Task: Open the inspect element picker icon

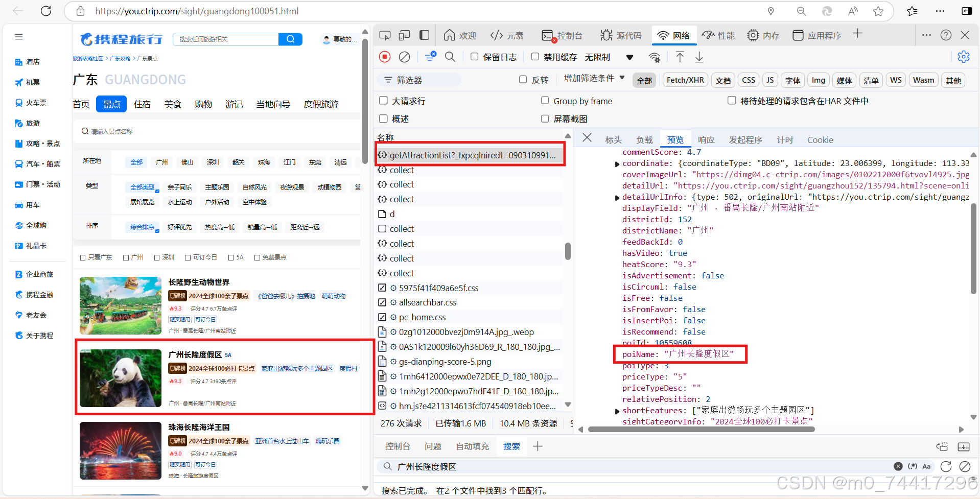Action: tap(385, 35)
